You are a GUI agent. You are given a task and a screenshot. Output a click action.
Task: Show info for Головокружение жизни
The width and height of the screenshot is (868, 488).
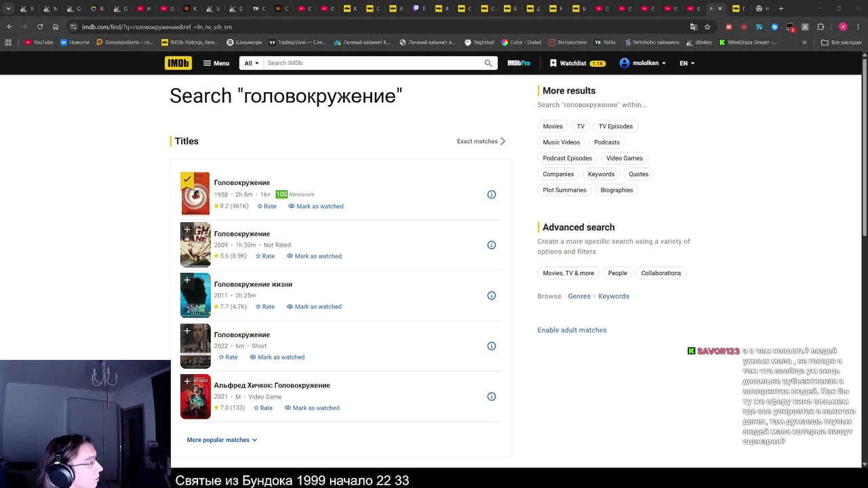coord(492,296)
